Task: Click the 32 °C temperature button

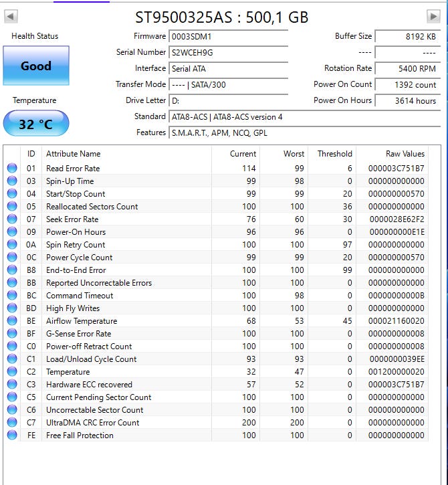Action: (x=36, y=123)
